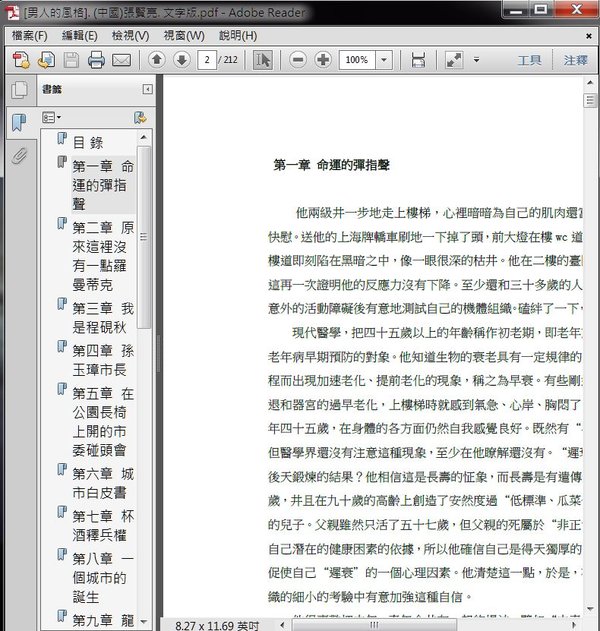Open the 視窗(W) menu
The width and height of the screenshot is (600, 631).
coord(184,36)
